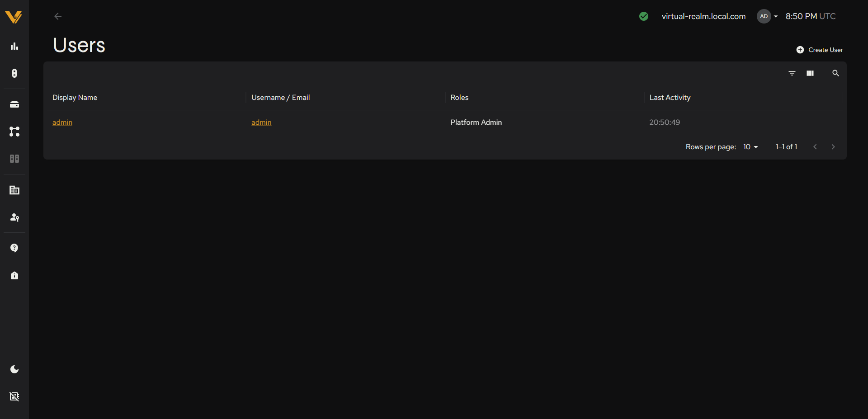
Task: Click the crossed-out grid icon at sidebar bottom
Action: [x=14, y=396]
